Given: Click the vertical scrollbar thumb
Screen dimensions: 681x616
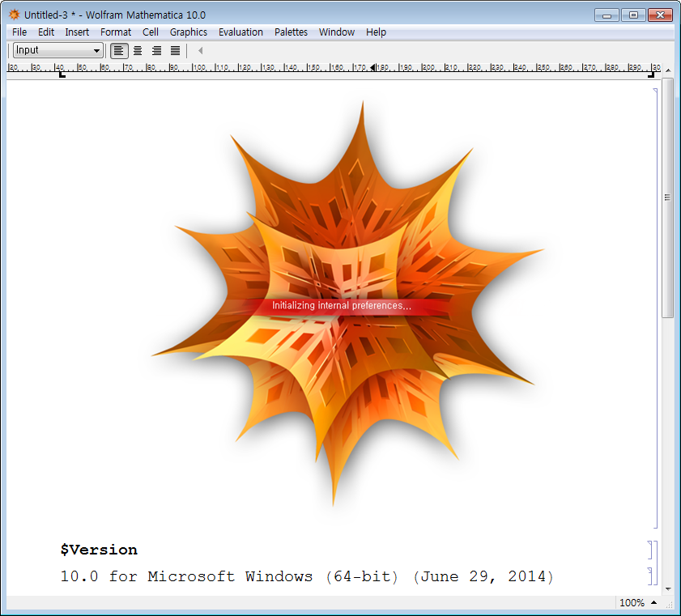Looking at the screenshot, I should [x=667, y=198].
